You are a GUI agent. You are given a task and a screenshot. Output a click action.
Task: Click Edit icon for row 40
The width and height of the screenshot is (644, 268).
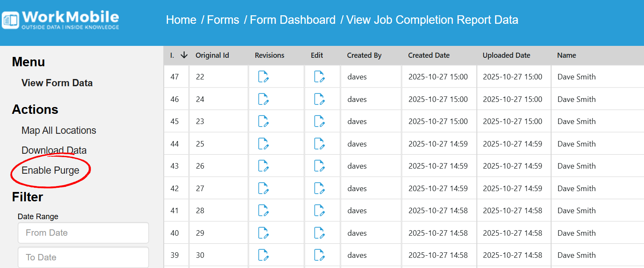(x=319, y=233)
